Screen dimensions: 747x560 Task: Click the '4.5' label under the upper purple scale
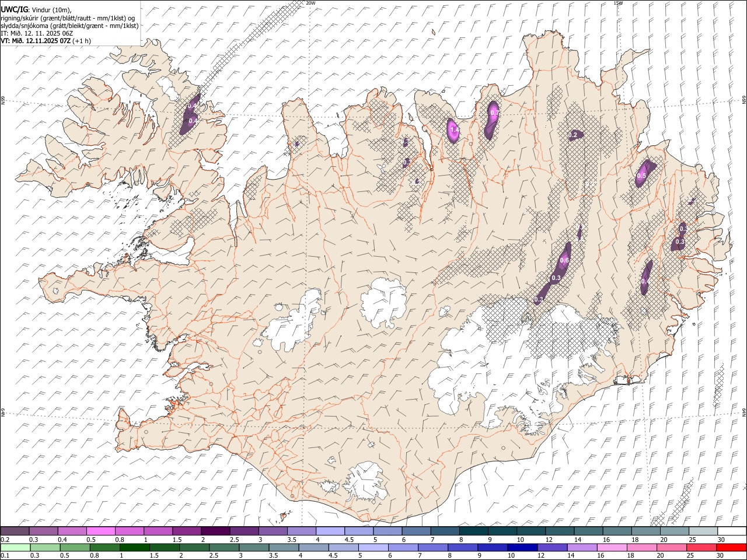pos(349,540)
